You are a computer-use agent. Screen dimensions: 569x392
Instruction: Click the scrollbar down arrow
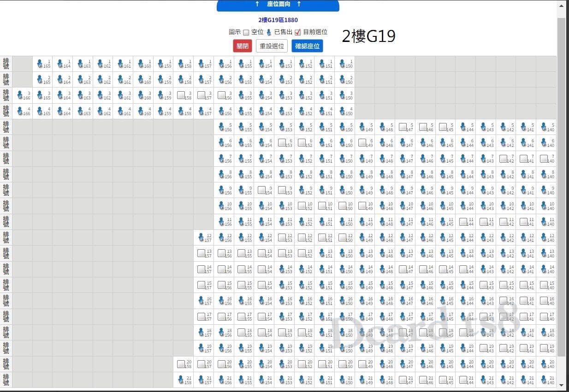561,385
